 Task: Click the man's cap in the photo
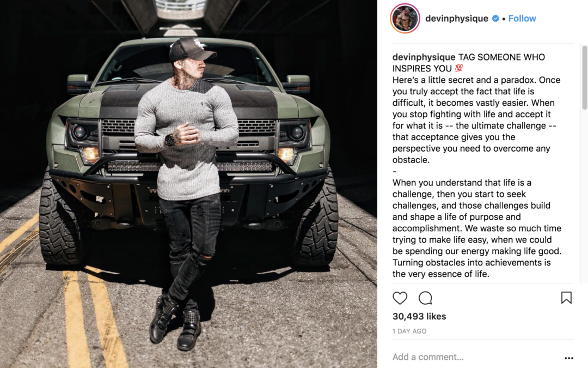click(192, 49)
